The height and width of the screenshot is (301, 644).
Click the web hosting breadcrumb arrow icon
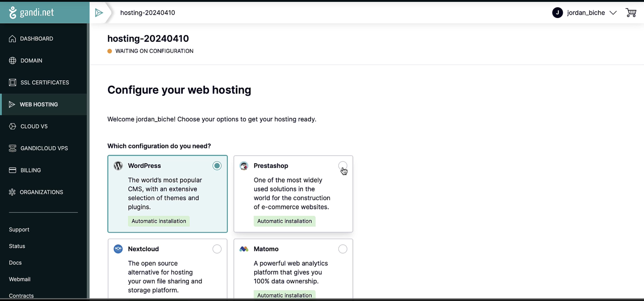click(99, 13)
